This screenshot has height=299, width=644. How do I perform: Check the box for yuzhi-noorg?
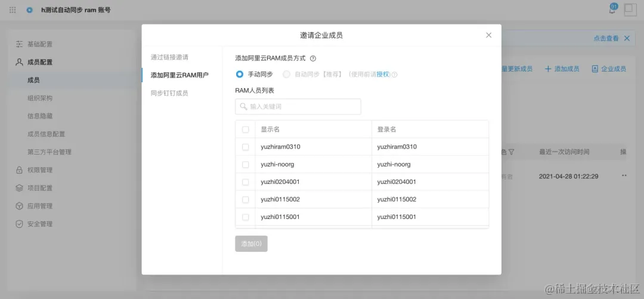point(245,165)
